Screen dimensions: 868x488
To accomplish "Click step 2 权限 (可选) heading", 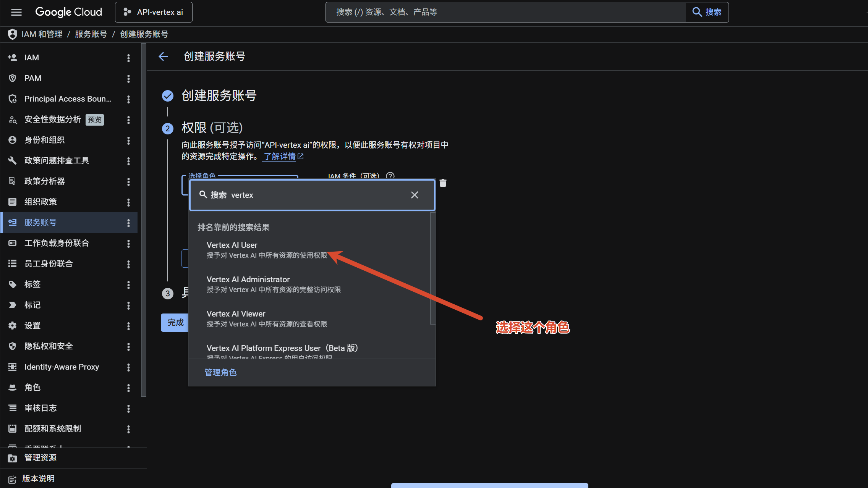I will [x=212, y=128].
